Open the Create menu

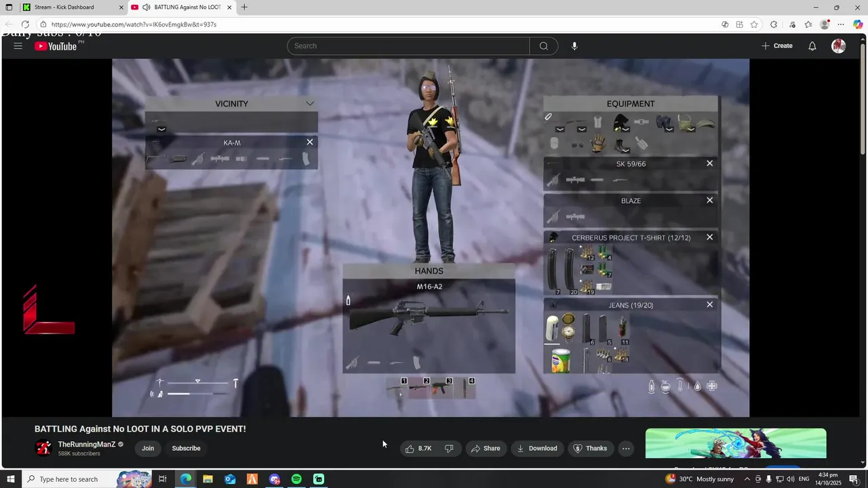click(x=776, y=46)
